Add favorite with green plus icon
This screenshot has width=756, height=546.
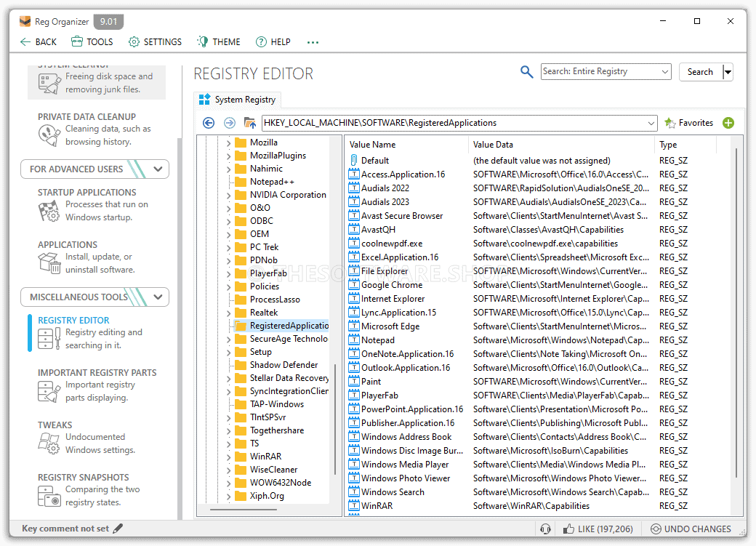point(728,123)
